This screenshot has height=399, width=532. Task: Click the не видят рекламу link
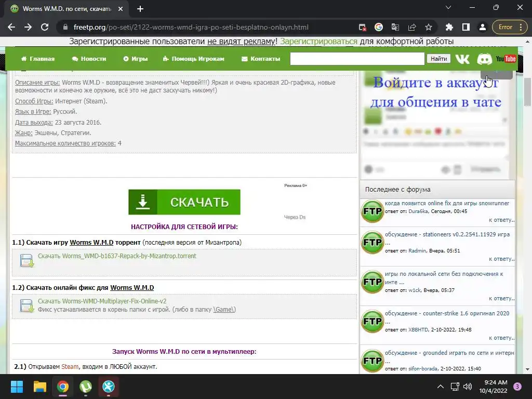[x=241, y=42]
